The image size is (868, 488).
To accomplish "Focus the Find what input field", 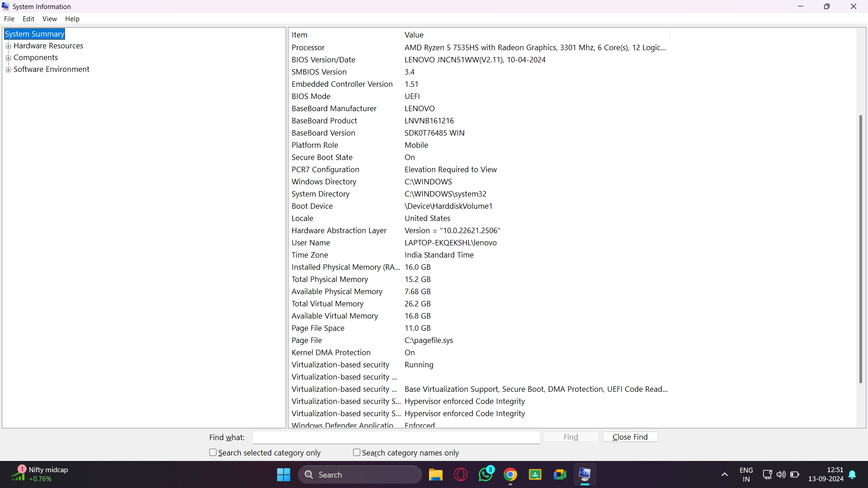I will click(x=396, y=437).
